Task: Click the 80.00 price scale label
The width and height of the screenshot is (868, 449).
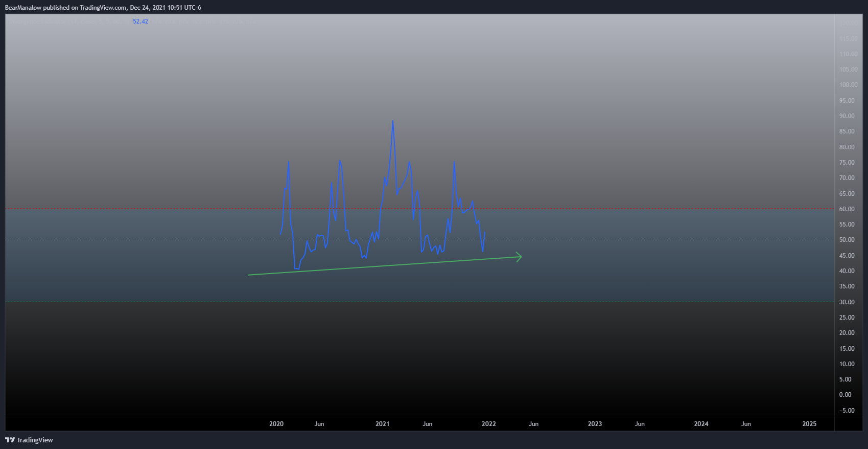Action: pos(847,147)
